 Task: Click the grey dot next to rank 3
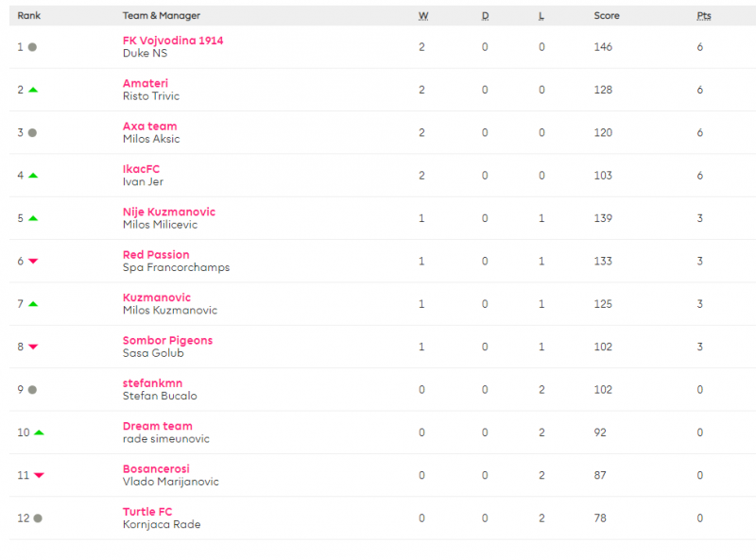point(32,132)
